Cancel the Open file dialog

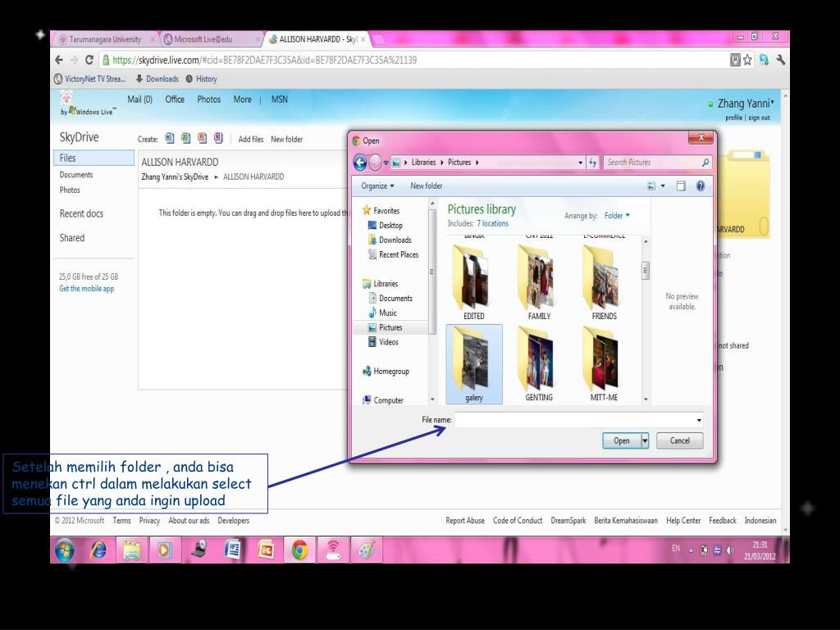pyautogui.click(x=680, y=441)
